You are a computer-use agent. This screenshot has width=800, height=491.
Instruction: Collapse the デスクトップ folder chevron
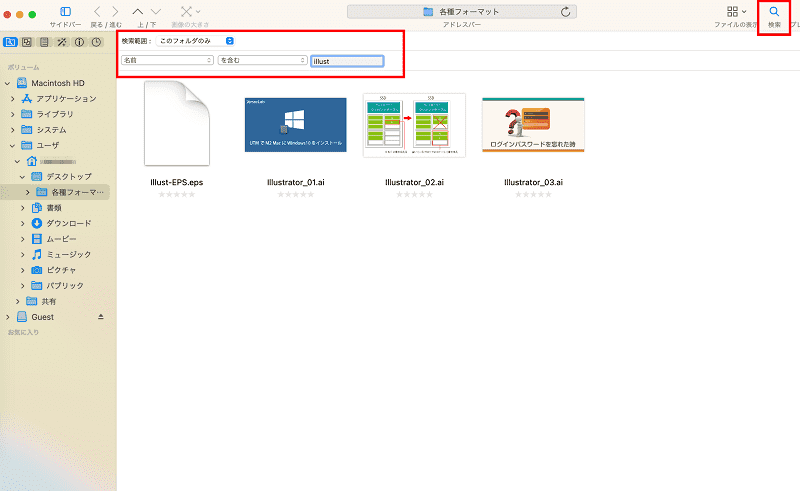click(22, 177)
